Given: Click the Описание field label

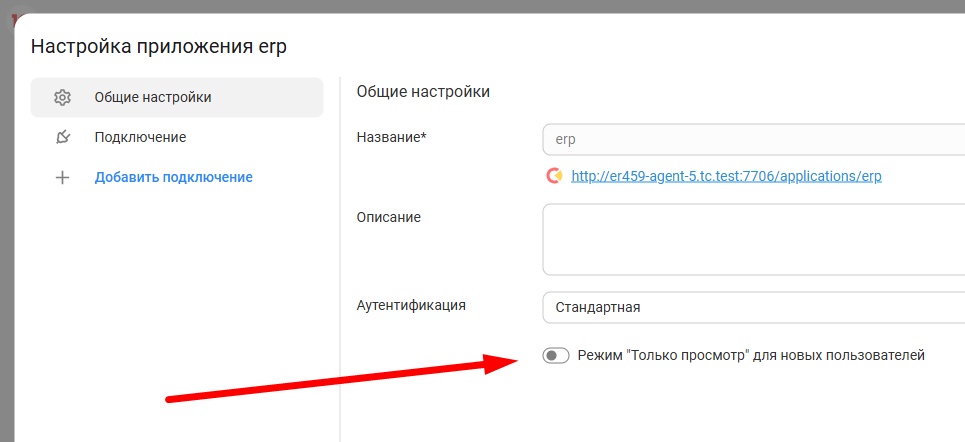Looking at the screenshot, I should point(389,217).
